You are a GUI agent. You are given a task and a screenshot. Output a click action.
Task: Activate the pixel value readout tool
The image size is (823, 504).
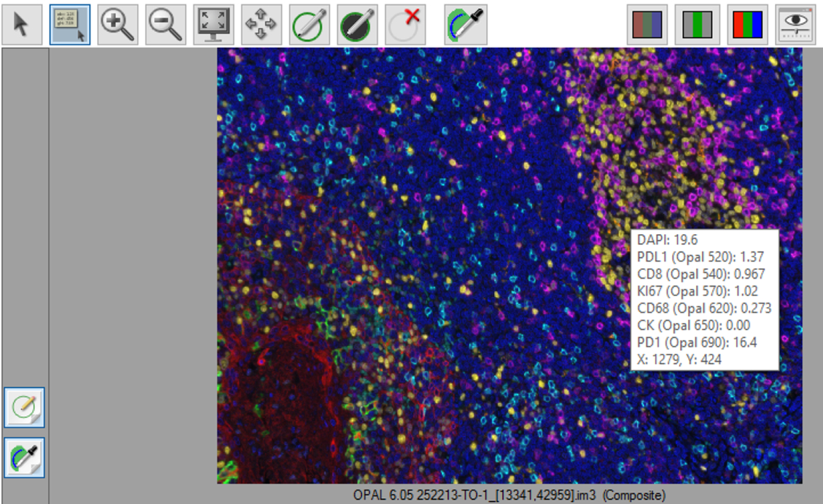(x=70, y=25)
